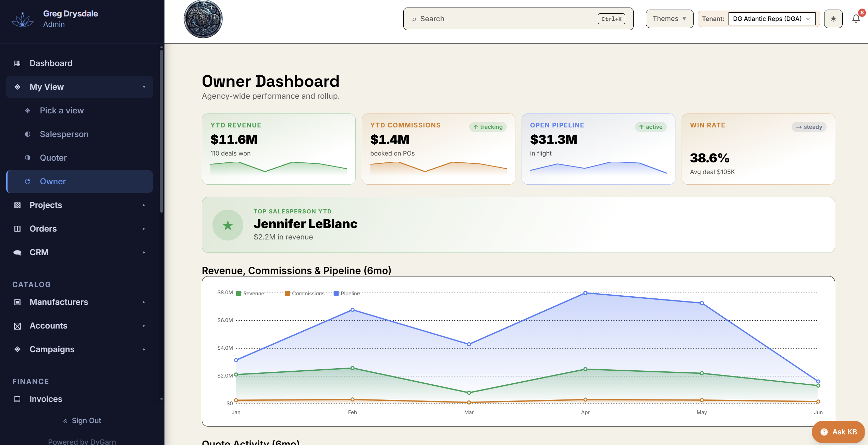Toggle Revenue series in chart legend
Image resolution: width=868 pixels, height=445 pixels.
tap(250, 294)
